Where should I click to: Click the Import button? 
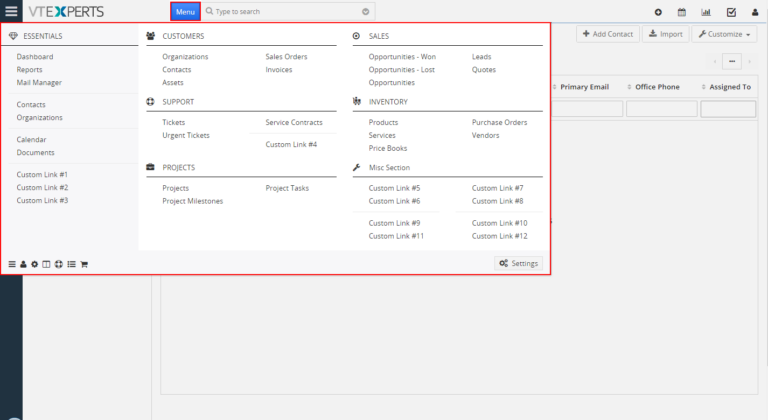[665, 34]
